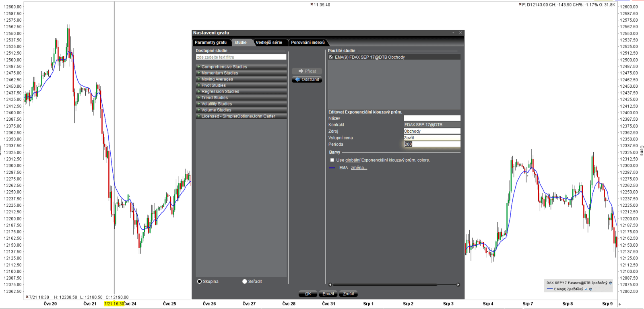
Task: Open the Vstupní cena dropdown showing Zavřít
Action: [x=432, y=138]
